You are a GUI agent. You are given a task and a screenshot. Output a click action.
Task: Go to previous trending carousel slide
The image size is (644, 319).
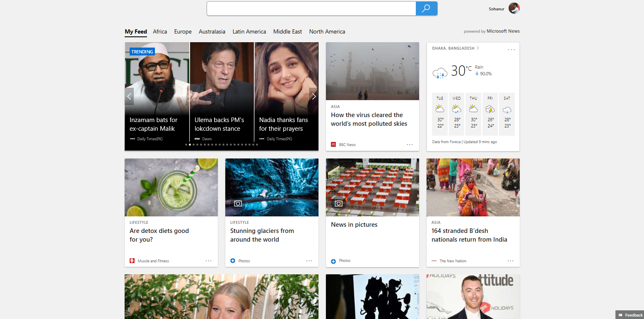pyautogui.click(x=129, y=96)
